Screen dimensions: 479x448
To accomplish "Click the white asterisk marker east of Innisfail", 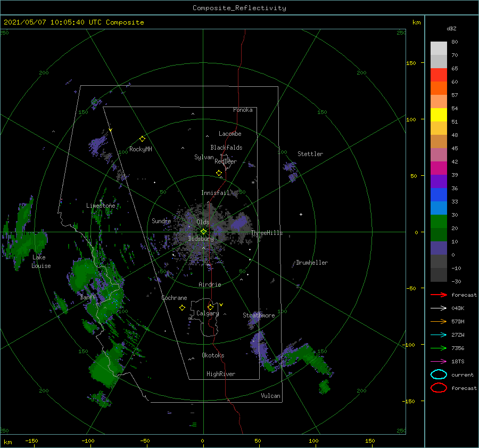I will tap(253, 183).
